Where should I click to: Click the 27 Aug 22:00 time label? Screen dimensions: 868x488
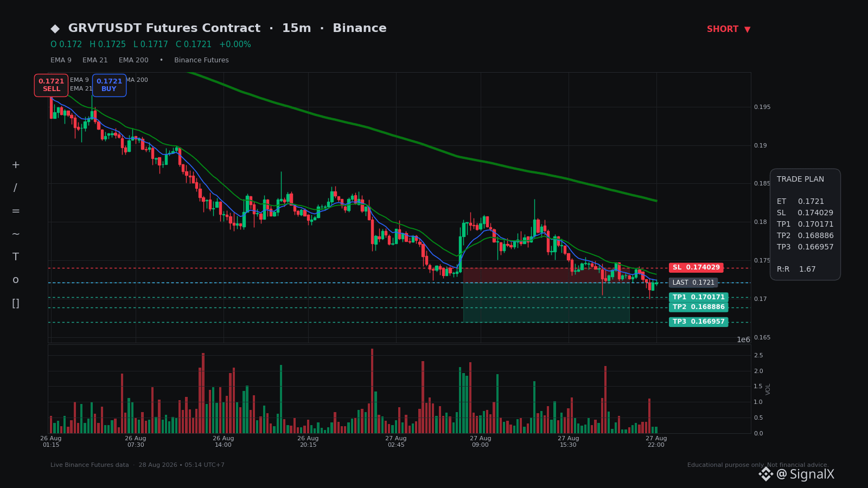coord(656,442)
